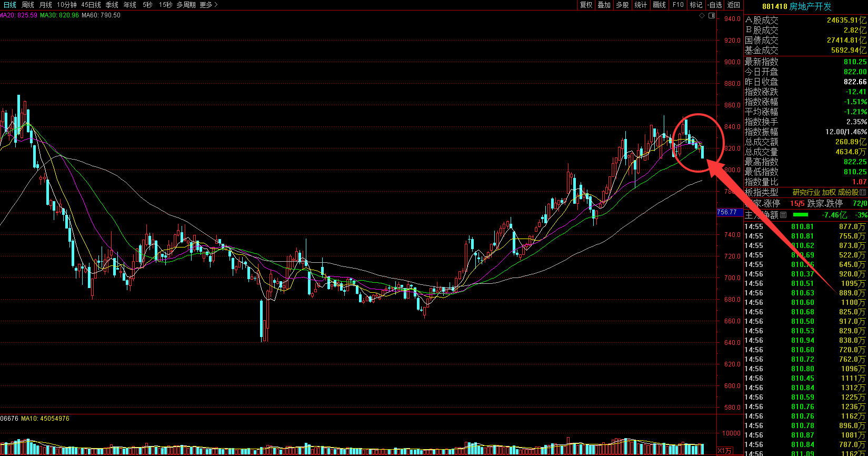This screenshot has height=456, width=868.
Task: Select the A股成交 row
Action: click(805, 20)
